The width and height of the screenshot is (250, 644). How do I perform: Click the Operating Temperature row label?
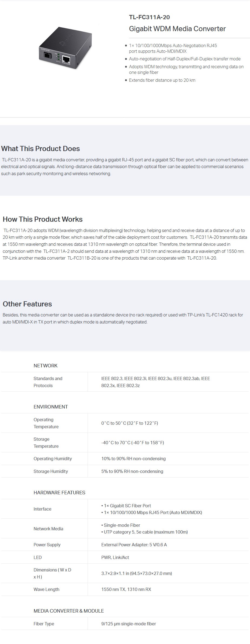pyautogui.click(x=46, y=423)
